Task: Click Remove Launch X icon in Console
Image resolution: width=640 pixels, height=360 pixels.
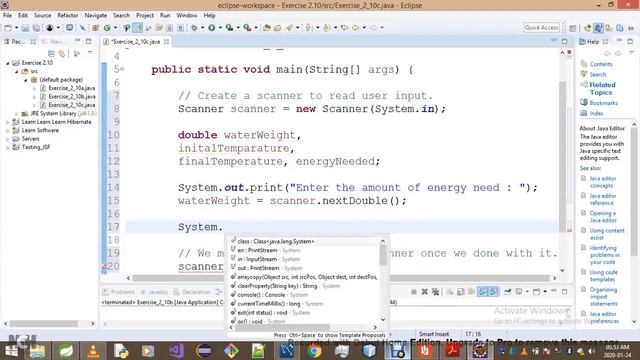Action: [x=424, y=291]
